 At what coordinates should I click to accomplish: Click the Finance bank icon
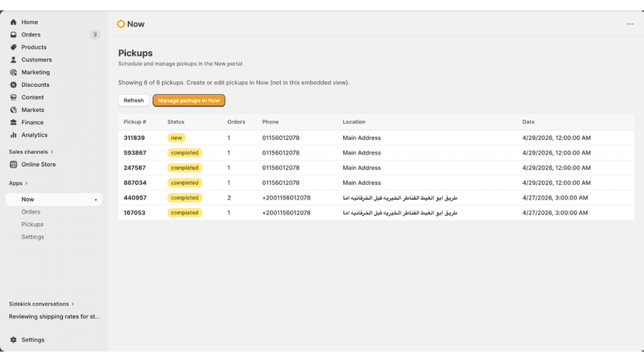click(x=13, y=122)
